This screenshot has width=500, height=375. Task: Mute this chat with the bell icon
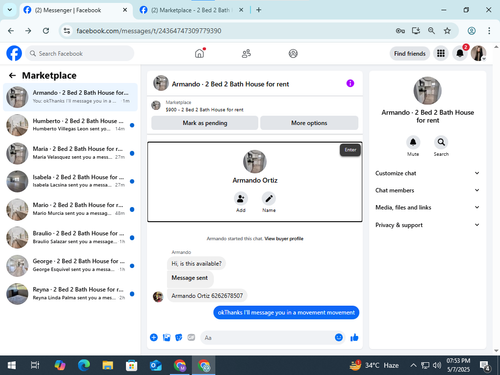point(413,142)
